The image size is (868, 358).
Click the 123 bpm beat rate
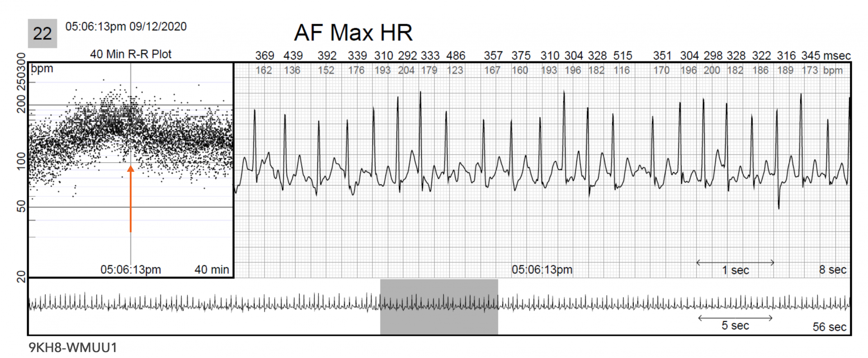click(455, 71)
